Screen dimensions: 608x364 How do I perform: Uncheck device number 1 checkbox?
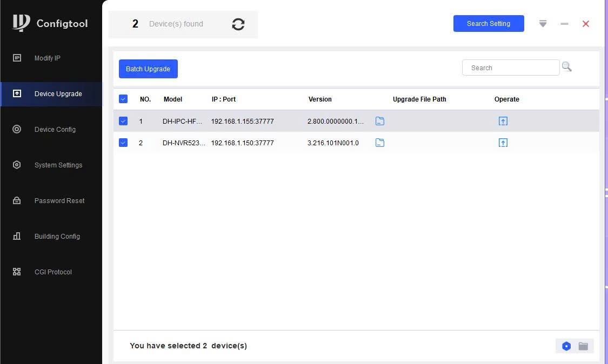[x=123, y=121]
